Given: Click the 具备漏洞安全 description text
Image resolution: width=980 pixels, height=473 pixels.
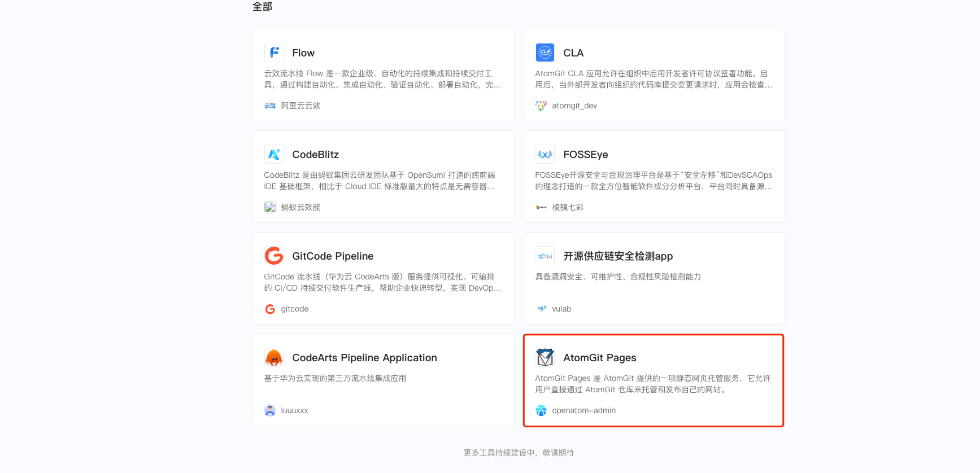Looking at the screenshot, I should [x=618, y=277].
